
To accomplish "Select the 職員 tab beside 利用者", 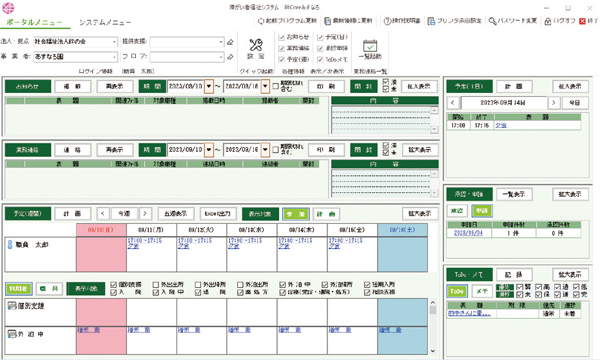I will 49,288.
